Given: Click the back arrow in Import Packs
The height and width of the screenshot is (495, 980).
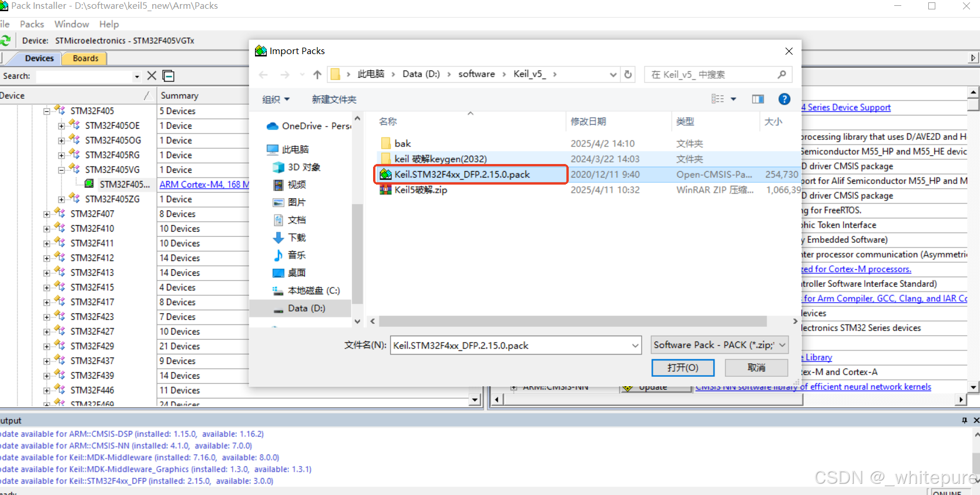Looking at the screenshot, I should (x=263, y=75).
